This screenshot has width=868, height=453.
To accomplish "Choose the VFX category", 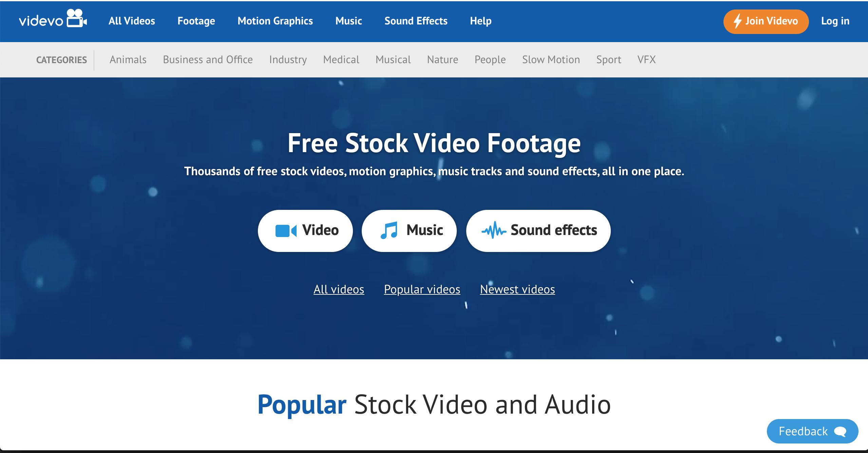I will point(646,60).
